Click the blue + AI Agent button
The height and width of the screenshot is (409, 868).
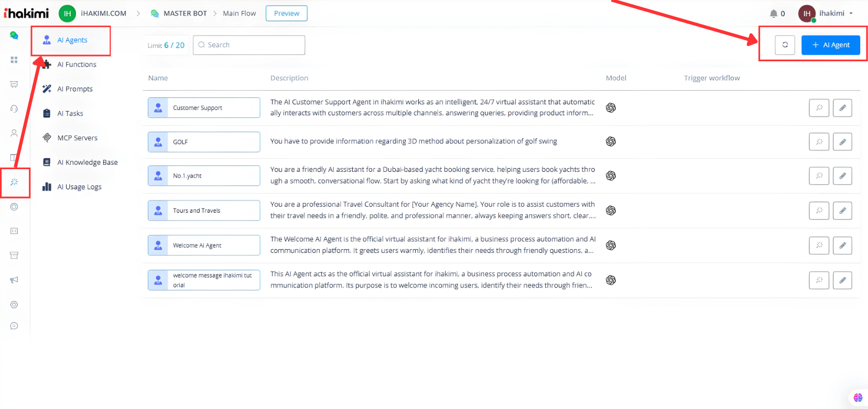[830, 45]
